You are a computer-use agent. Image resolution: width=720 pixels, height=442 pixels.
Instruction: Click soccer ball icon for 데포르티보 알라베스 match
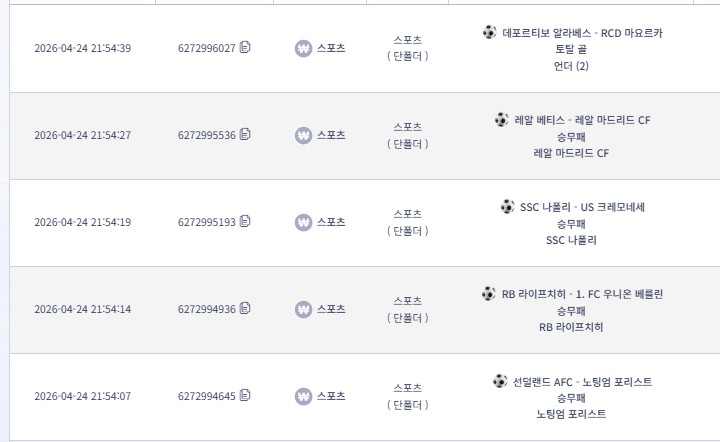[489, 32]
